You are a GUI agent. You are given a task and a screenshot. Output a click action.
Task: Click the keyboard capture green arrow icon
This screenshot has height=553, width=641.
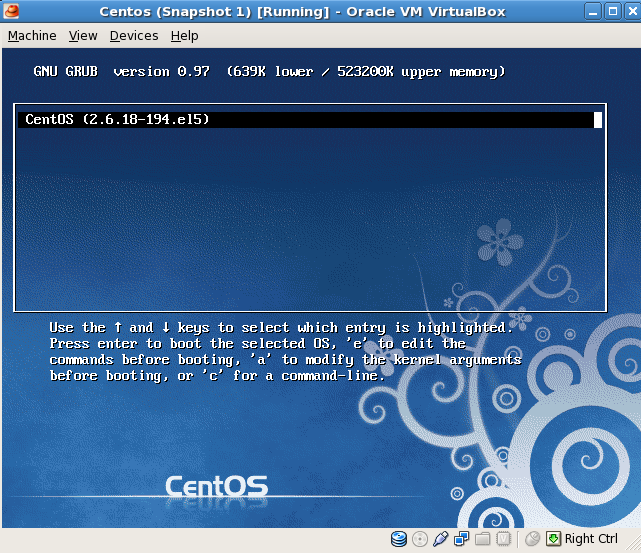point(553,539)
